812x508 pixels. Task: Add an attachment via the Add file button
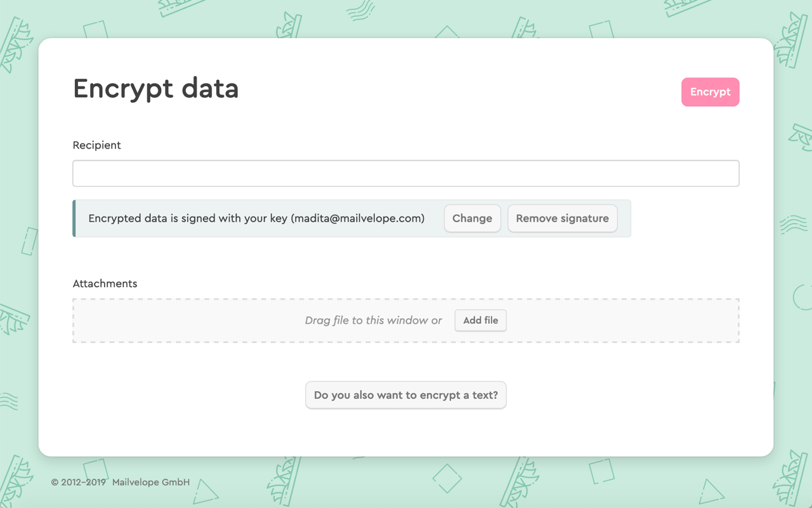480,320
